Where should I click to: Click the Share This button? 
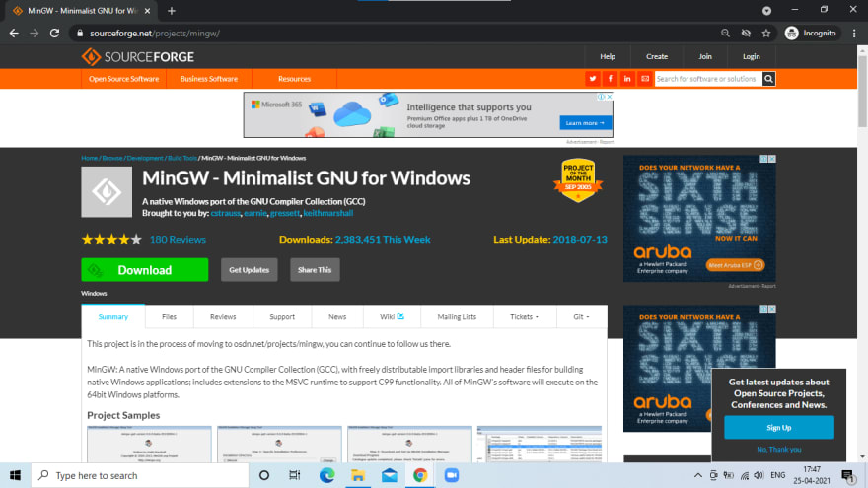coord(315,270)
